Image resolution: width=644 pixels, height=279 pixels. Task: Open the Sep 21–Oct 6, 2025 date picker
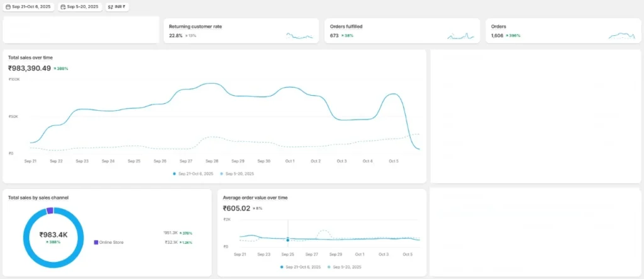[31, 7]
